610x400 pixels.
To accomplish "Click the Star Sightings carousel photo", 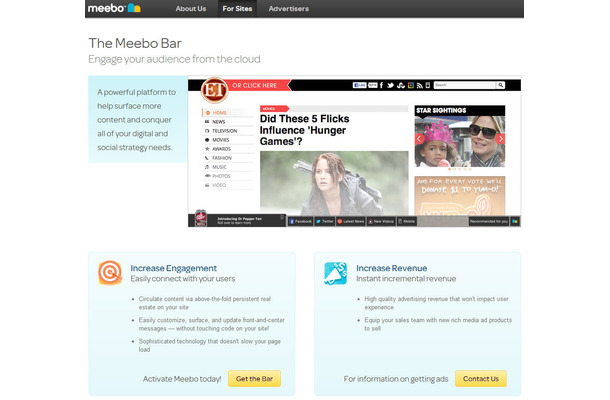I will [x=460, y=141].
